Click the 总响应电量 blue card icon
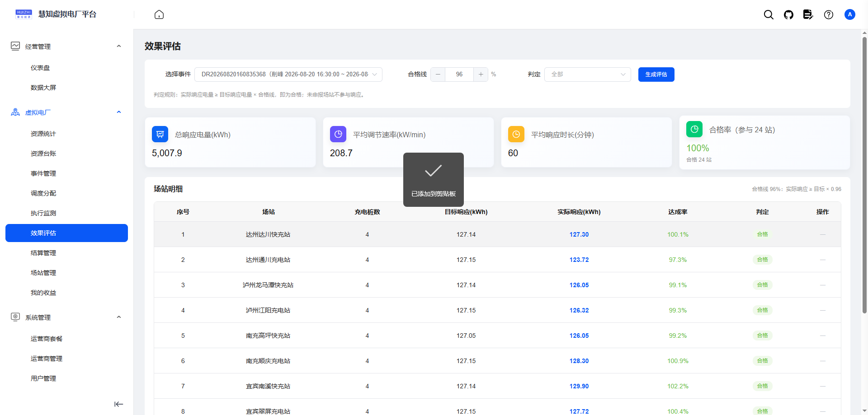 160,134
